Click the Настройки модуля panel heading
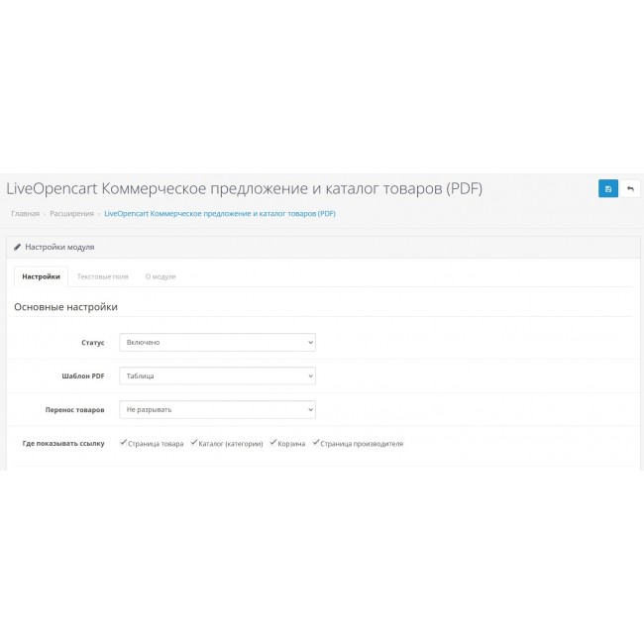The image size is (644, 644). 59,247
